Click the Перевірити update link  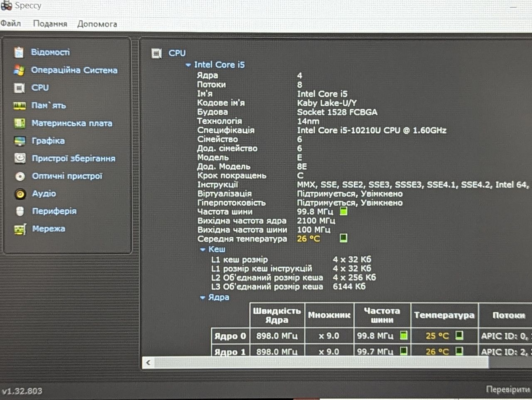point(508,389)
